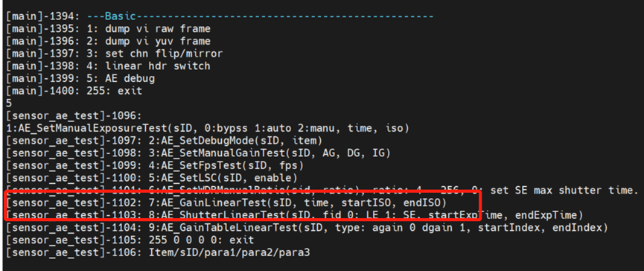Select the highlighted AE_GainLinearTest line

[226, 203]
